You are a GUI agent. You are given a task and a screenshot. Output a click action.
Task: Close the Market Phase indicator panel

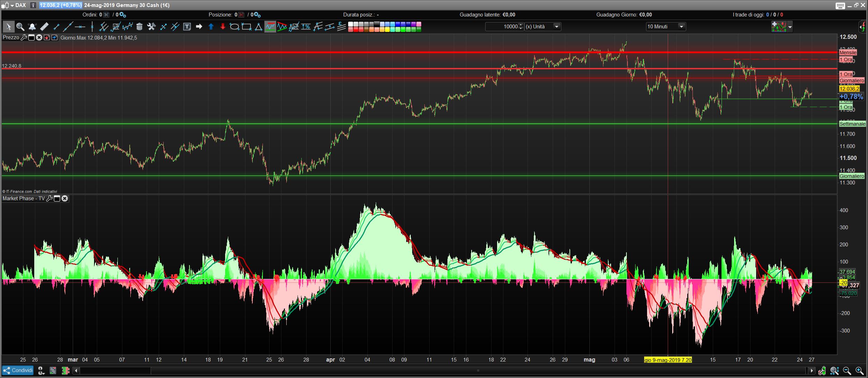coord(65,198)
